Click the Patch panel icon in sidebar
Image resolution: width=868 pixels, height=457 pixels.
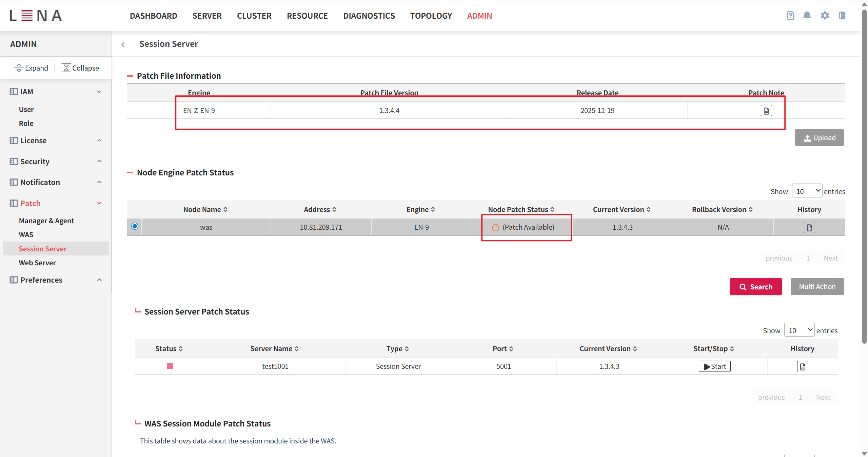[14, 203]
